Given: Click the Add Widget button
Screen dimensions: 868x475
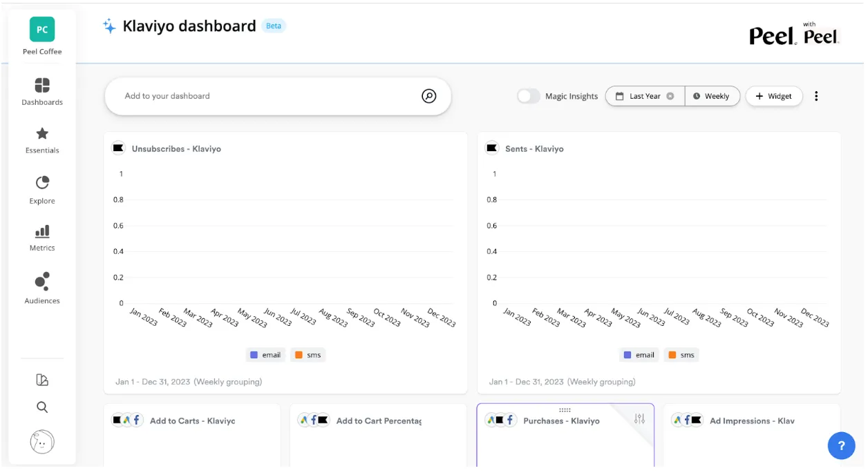Looking at the screenshot, I should click(774, 96).
